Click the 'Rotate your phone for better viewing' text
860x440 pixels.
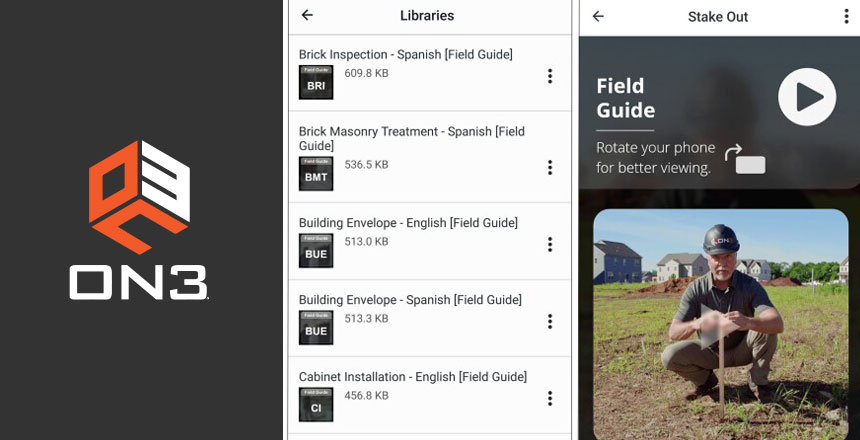tap(655, 158)
